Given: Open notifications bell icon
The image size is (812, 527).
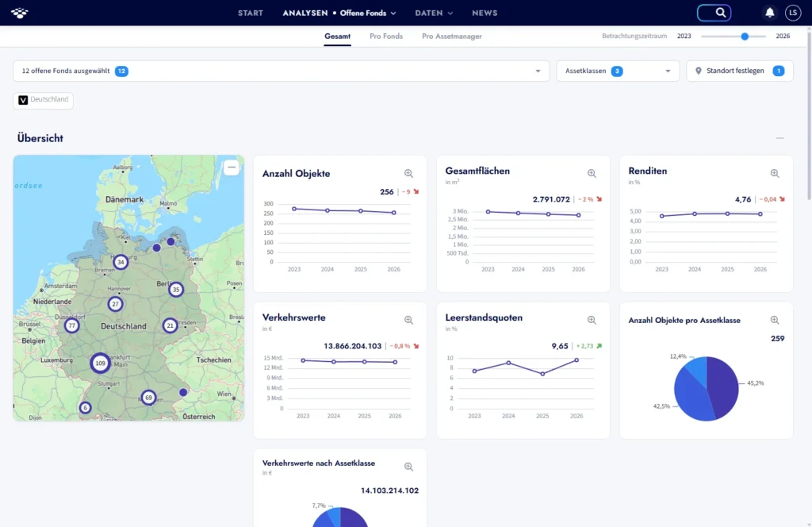Looking at the screenshot, I should pos(769,13).
